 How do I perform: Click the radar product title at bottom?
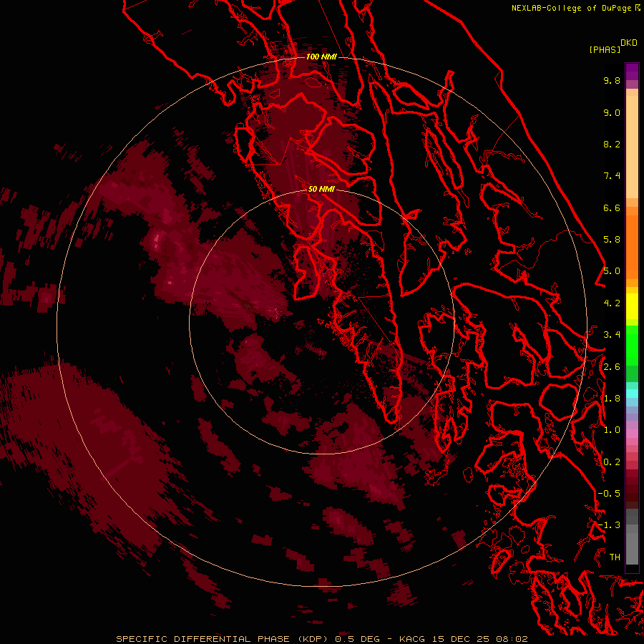pyautogui.click(x=321, y=639)
